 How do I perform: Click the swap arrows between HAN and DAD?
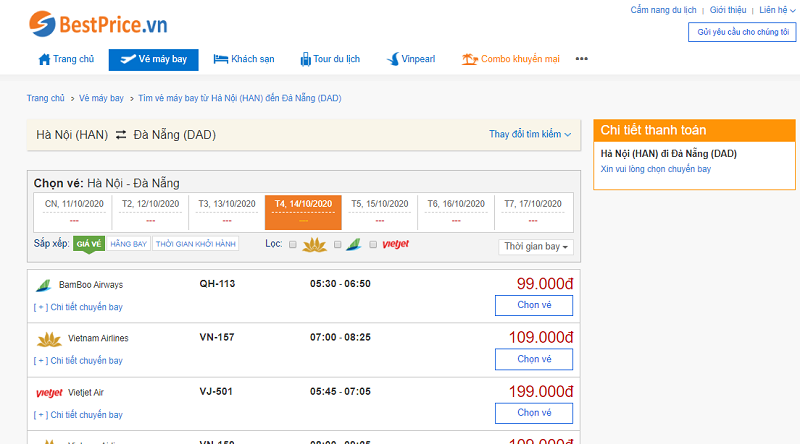coord(121,135)
